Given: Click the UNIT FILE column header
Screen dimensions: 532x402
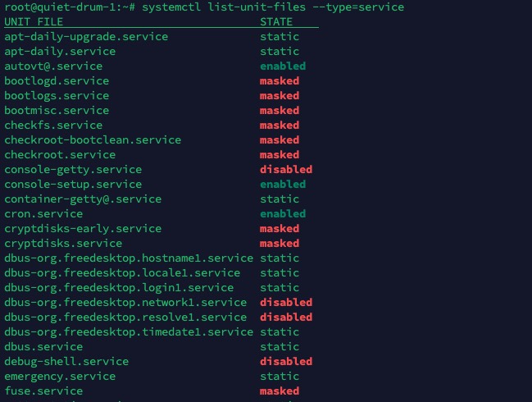Looking at the screenshot, I should 34,21.
